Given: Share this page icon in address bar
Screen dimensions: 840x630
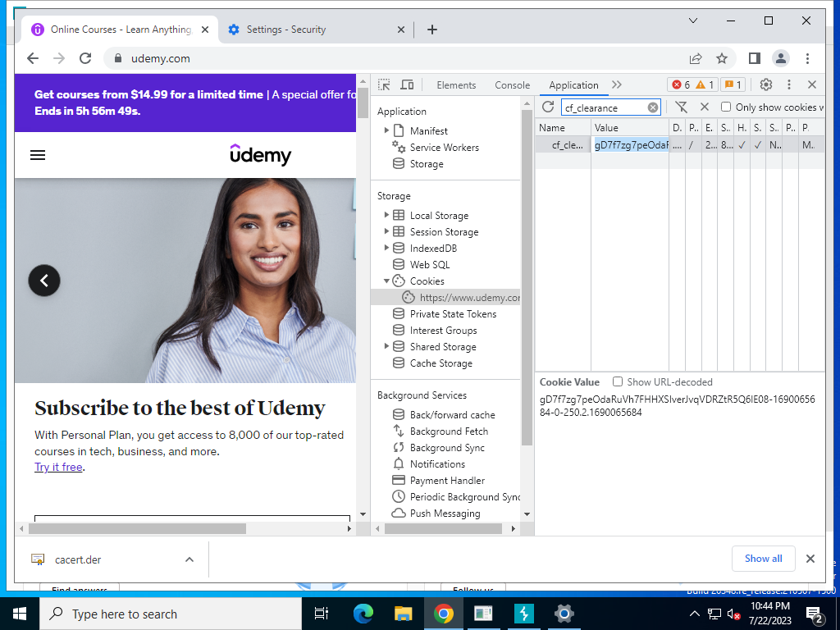Looking at the screenshot, I should pyautogui.click(x=696, y=58).
